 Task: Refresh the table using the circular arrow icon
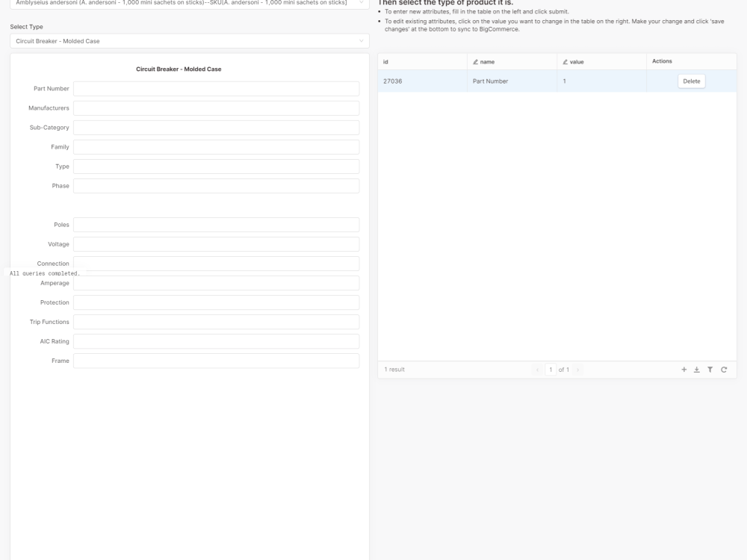(723, 369)
